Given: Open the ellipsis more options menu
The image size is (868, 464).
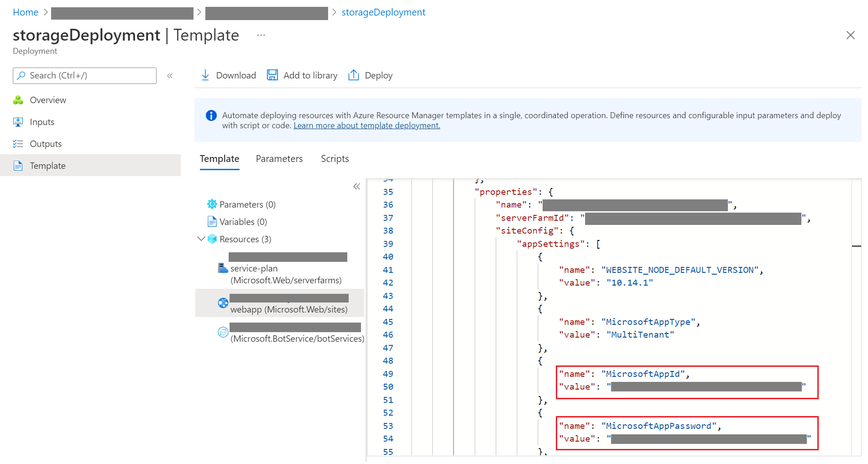Looking at the screenshot, I should pyautogui.click(x=261, y=35).
